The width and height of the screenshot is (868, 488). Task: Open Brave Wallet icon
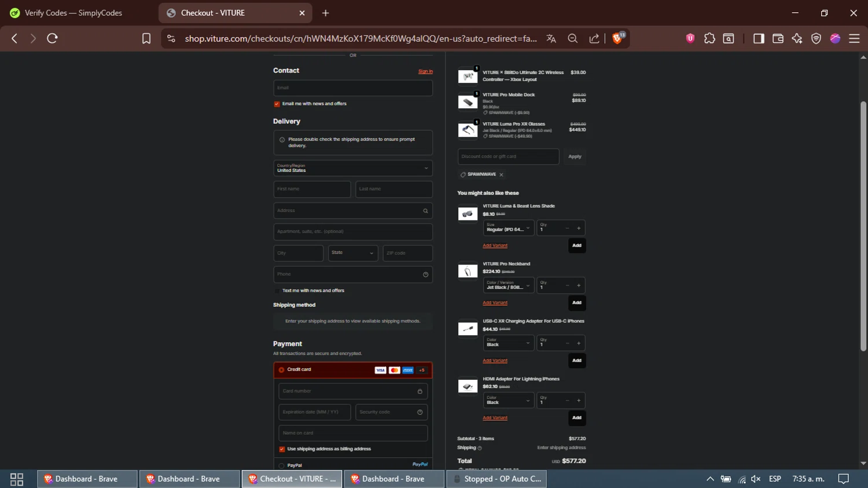coord(778,38)
